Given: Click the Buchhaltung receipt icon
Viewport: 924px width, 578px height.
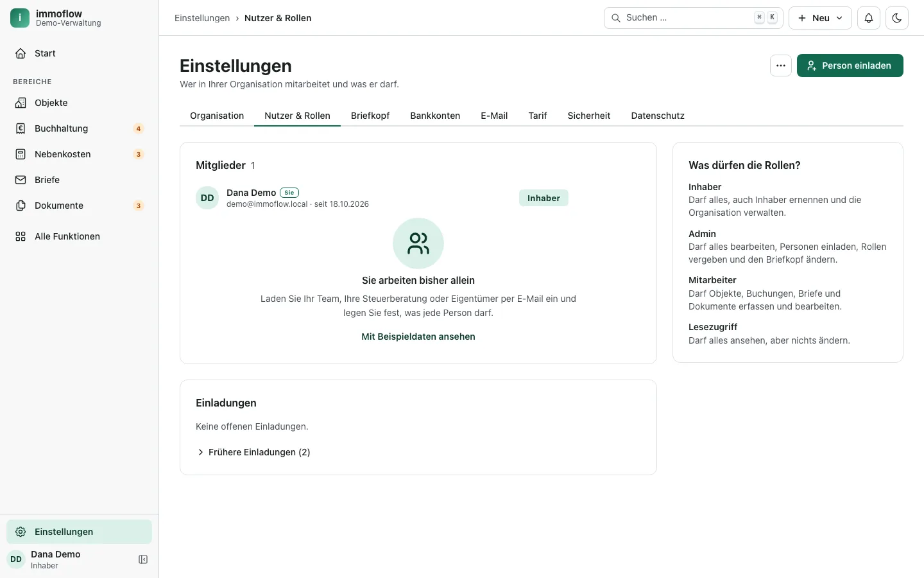Looking at the screenshot, I should (x=21, y=128).
